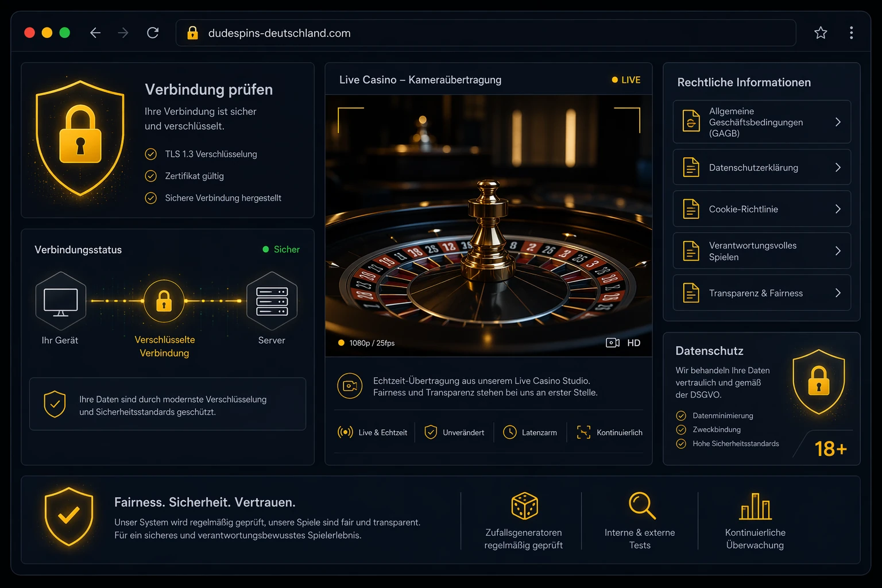Click the Ihr Gerät monitor icon
The image size is (882, 588).
(60, 301)
